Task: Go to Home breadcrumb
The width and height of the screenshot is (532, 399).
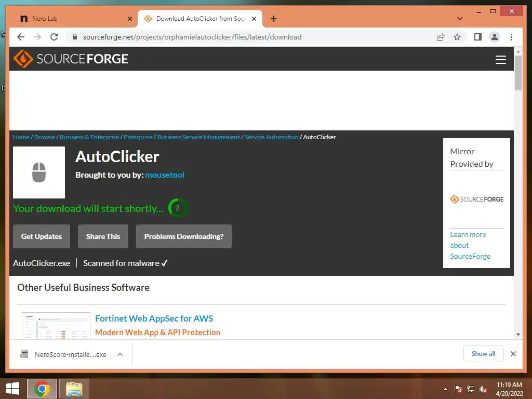Action: click(21, 137)
